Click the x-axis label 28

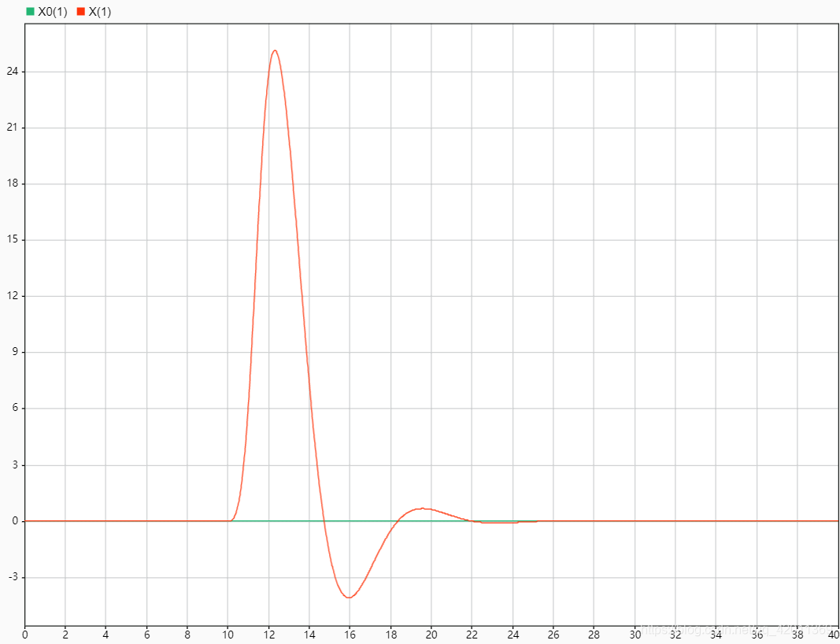coord(594,635)
